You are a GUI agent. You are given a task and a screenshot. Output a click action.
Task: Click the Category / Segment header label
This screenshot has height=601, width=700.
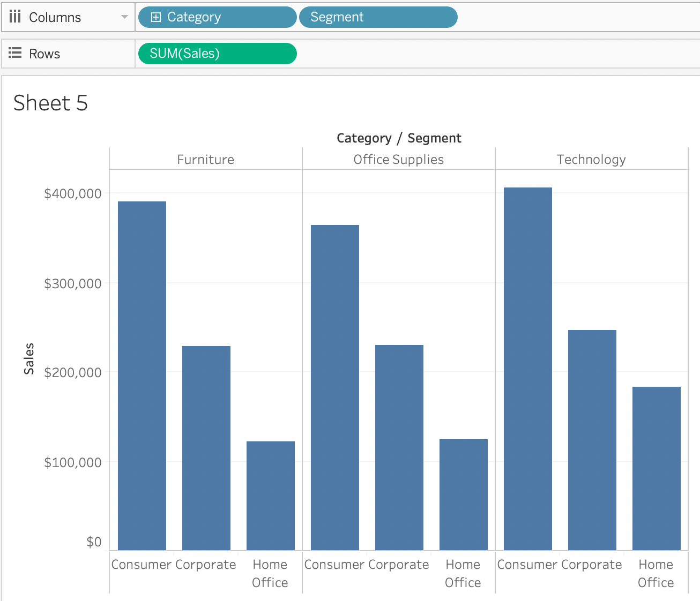(x=398, y=138)
